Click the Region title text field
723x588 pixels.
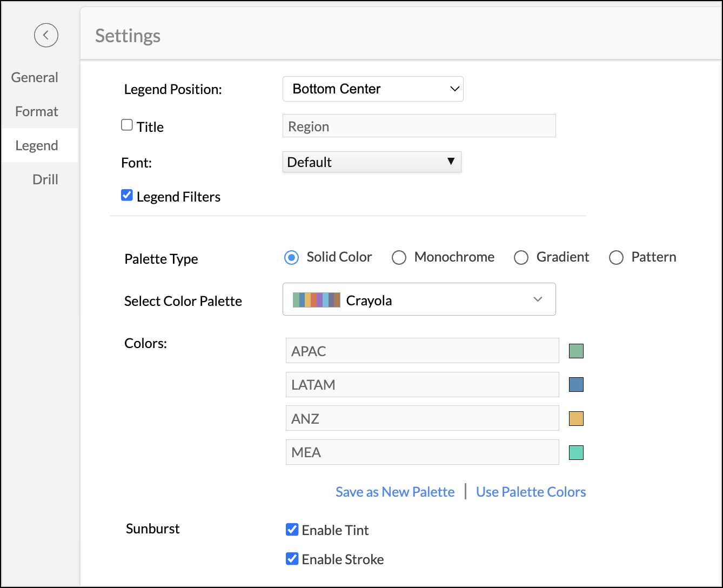(x=419, y=126)
